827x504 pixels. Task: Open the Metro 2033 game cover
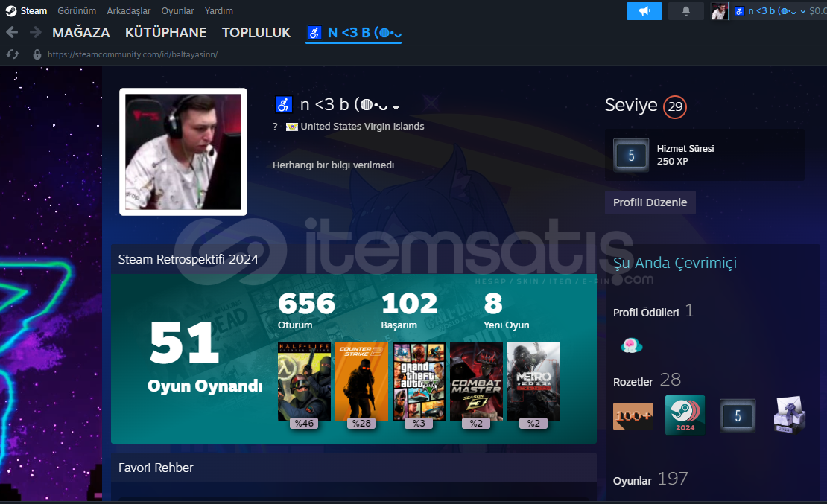coord(533,382)
